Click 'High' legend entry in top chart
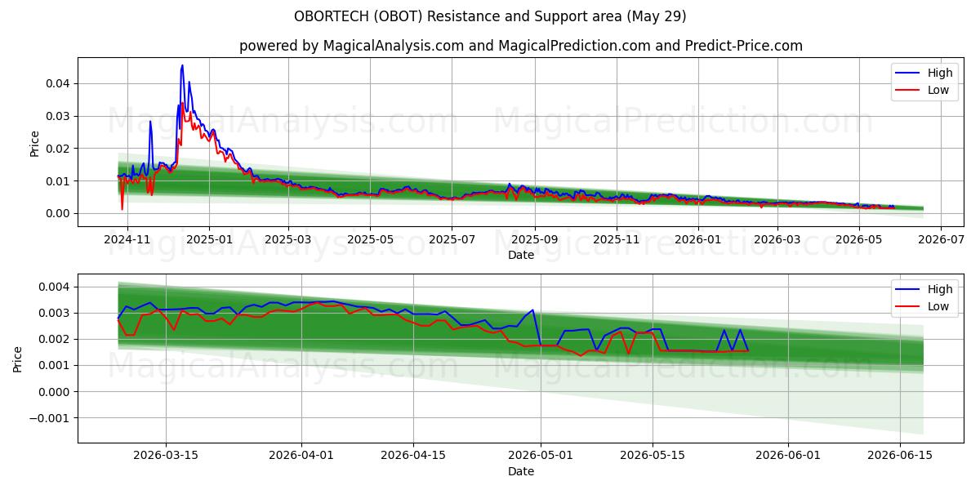The image size is (980, 490). (940, 73)
